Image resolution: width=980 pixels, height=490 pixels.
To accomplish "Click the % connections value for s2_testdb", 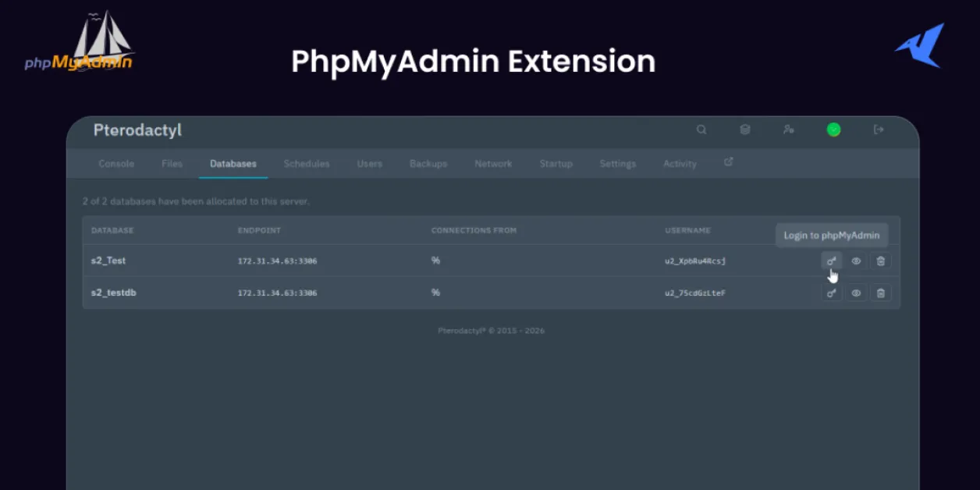I will pos(435,293).
